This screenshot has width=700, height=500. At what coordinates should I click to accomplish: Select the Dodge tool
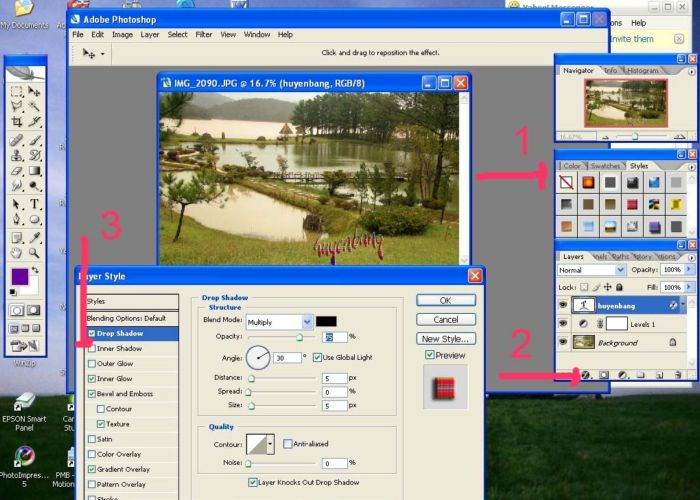[x=34, y=185]
